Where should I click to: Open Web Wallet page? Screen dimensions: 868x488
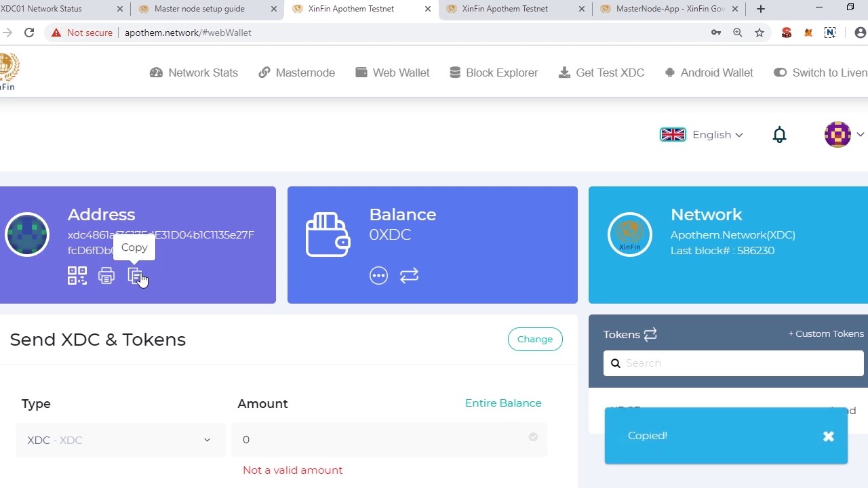[x=393, y=73]
